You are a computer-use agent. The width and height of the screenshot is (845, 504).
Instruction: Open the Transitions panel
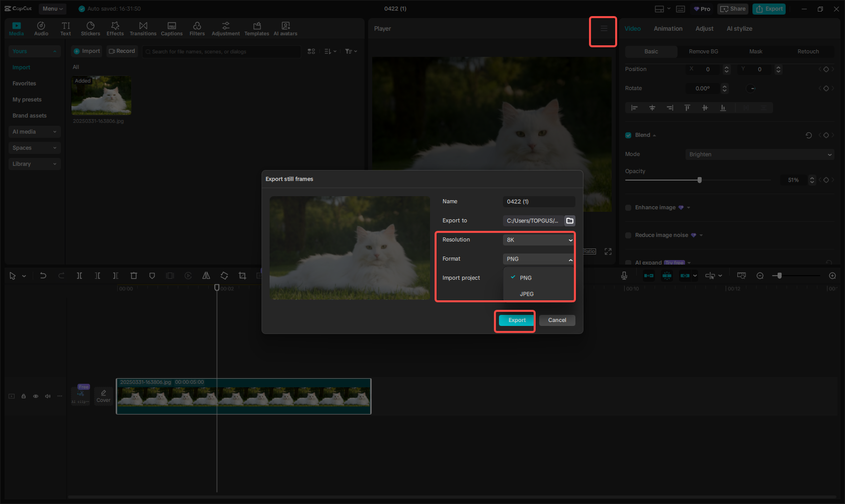coord(143,29)
